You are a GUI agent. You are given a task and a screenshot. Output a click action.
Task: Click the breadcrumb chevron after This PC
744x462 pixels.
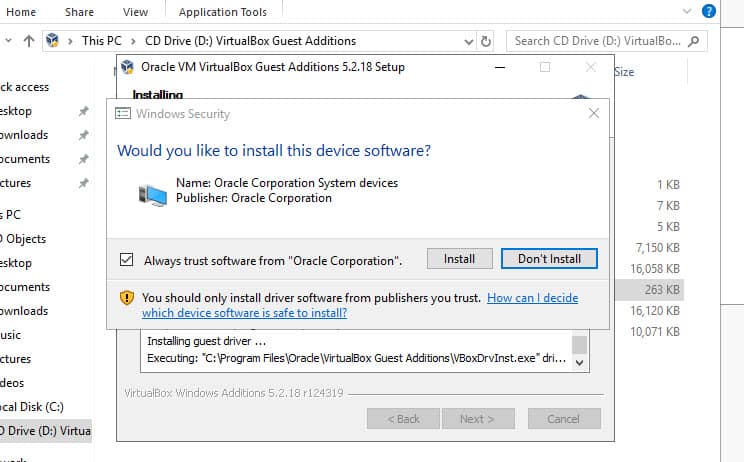coord(133,41)
